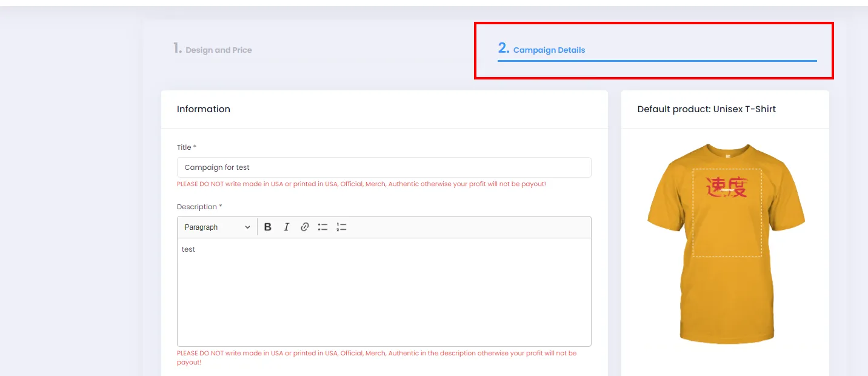Create a numbered list in the description
Image resolution: width=868 pixels, height=376 pixels.
point(341,227)
